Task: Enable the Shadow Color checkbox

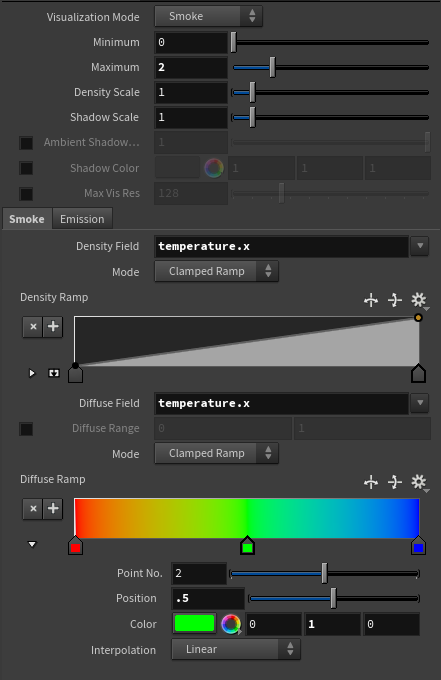Action: [x=26, y=168]
